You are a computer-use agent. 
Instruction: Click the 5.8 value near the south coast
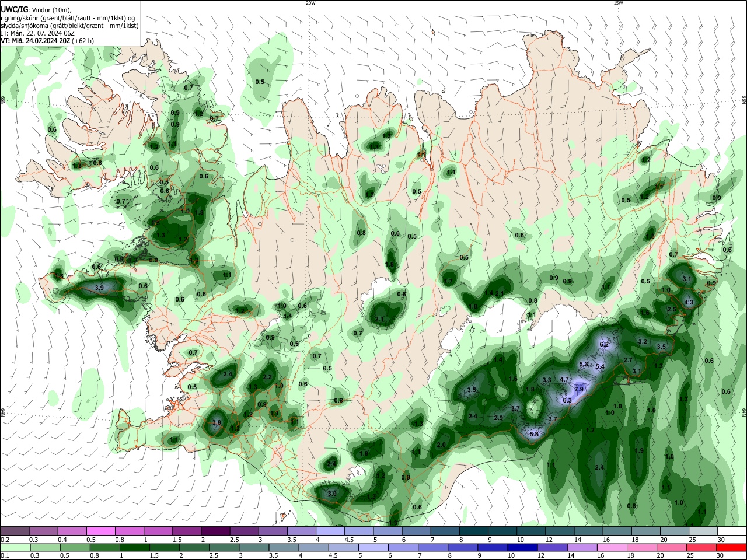click(x=534, y=434)
